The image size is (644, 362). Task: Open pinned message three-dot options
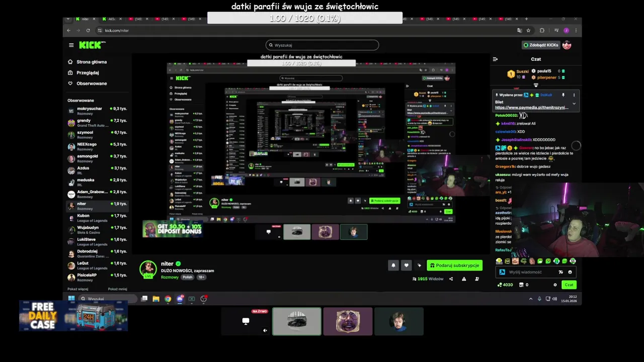click(x=574, y=95)
